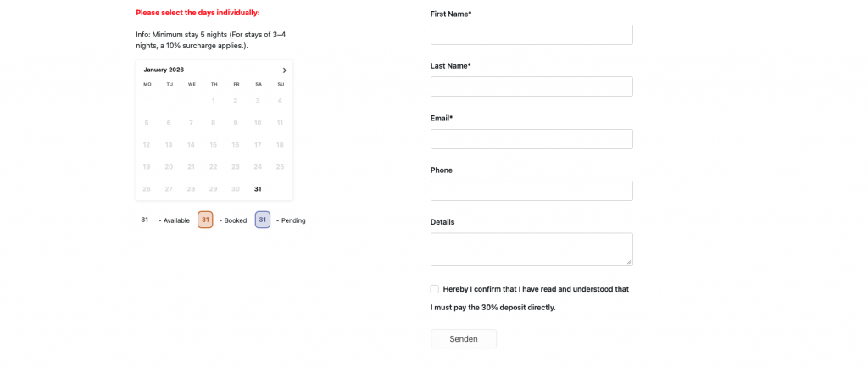Select available date 31 in calendar grid
Viewport: 868px width, 368px height.
(258, 189)
